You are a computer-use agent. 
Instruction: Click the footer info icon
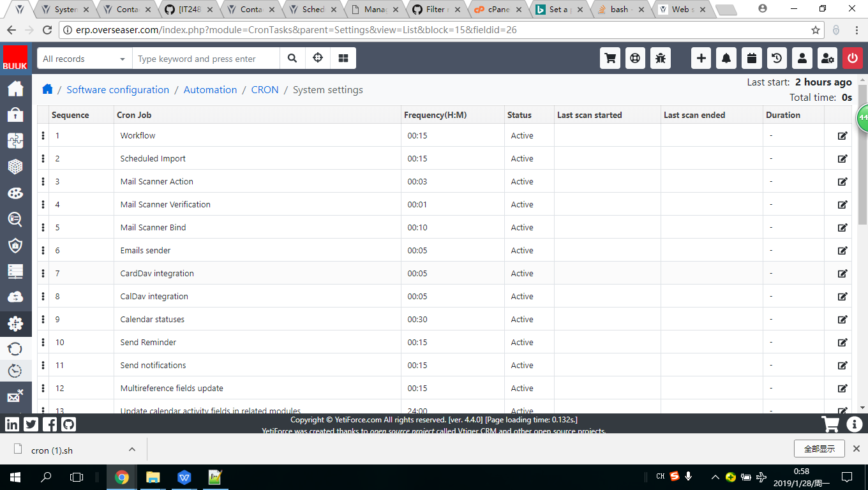[855, 424]
